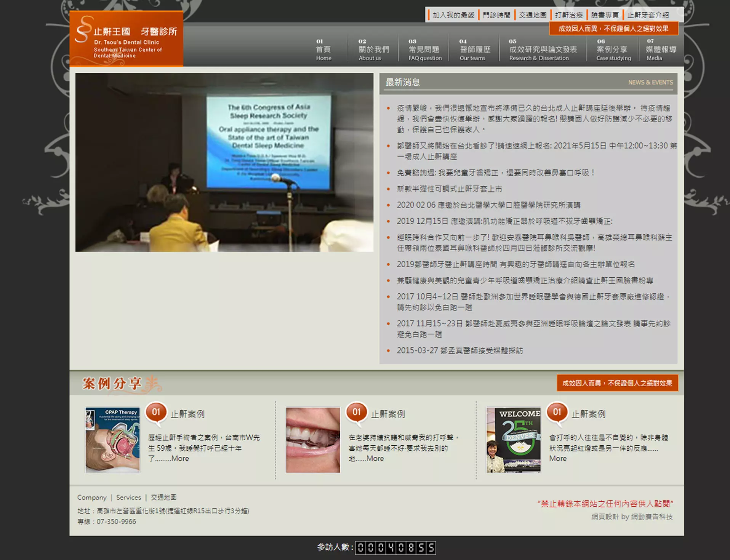Click the 止鼾王國 clinic logo
The height and width of the screenshot is (560, 730).
pos(126,38)
